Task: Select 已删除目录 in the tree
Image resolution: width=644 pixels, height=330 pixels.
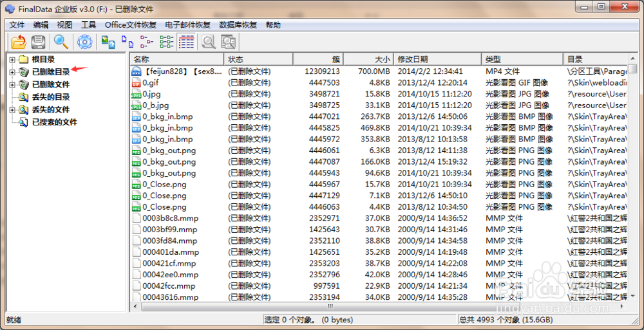Action: pyautogui.click(x=51, y=72)
